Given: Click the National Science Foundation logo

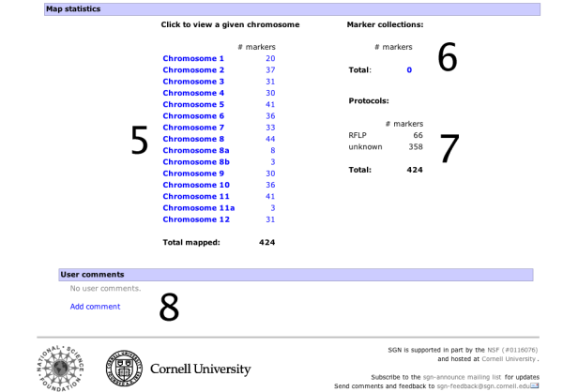Looking at the screenshot, I should [61, 369].
